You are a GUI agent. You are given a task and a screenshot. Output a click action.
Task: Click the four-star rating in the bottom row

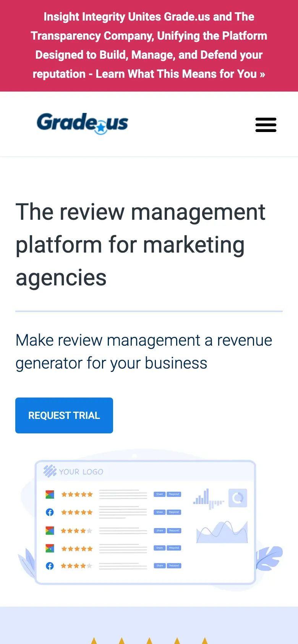pos(76,566)
